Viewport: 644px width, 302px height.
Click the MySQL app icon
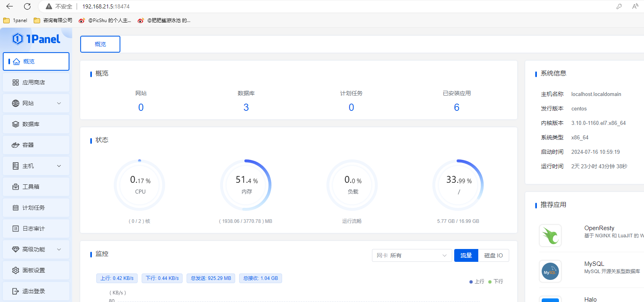550,271
